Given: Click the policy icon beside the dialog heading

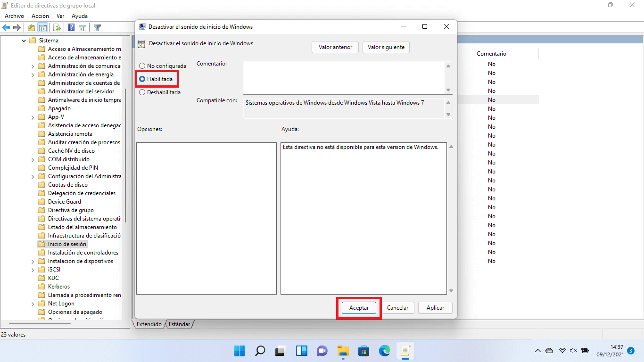Looking at the screenshot, I should 141,44.
